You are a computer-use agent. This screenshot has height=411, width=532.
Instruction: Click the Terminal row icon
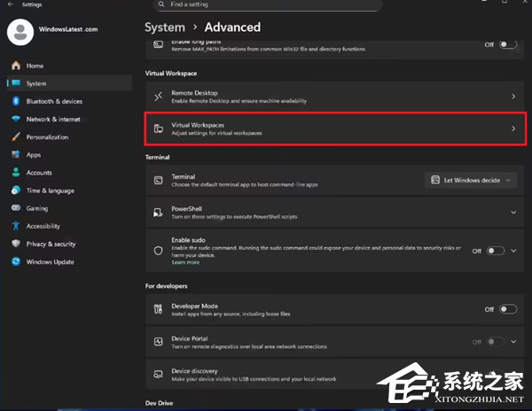(x=159, y=181)
